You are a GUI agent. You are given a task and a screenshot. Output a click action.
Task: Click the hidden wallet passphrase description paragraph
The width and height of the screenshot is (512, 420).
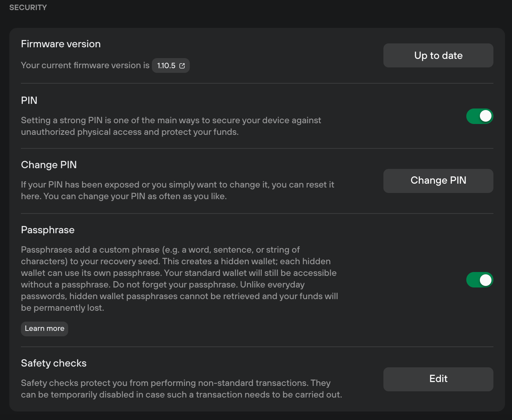click(180, 279)
